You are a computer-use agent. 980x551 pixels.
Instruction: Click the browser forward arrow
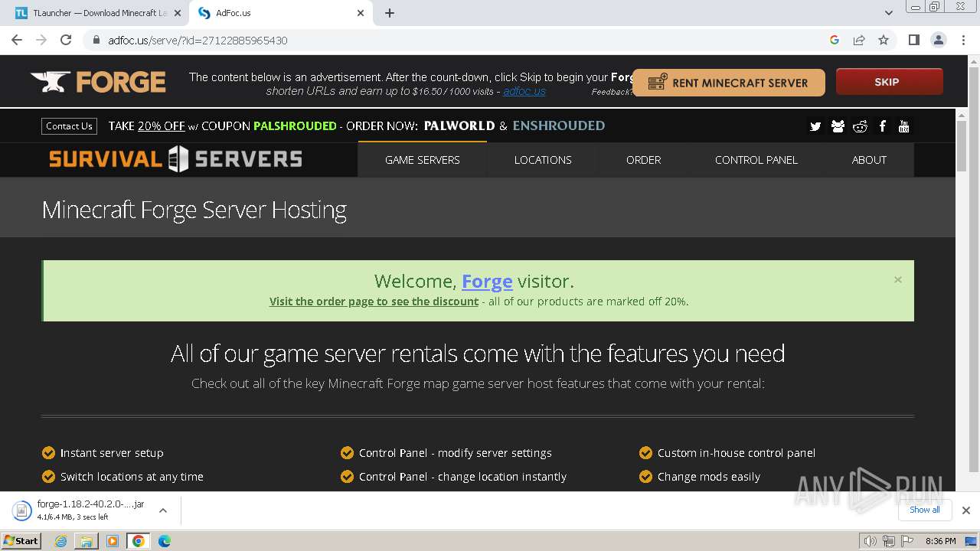point(41,40)
